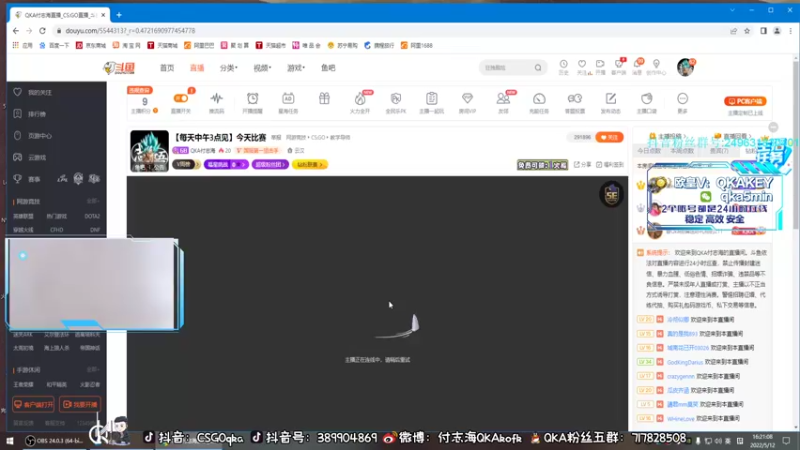800x450 pixels.
Task: Open the user avatar in page header
Action: (685, 67)
